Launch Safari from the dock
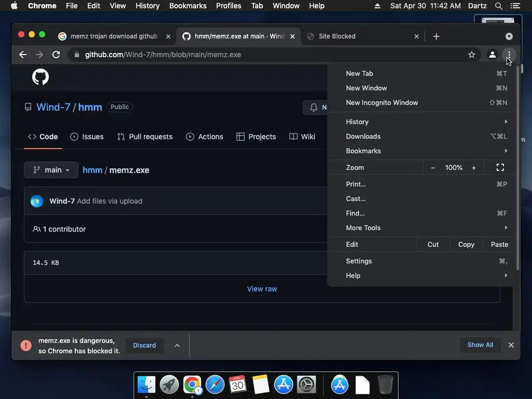532x399 pixels. click(215, 385)
